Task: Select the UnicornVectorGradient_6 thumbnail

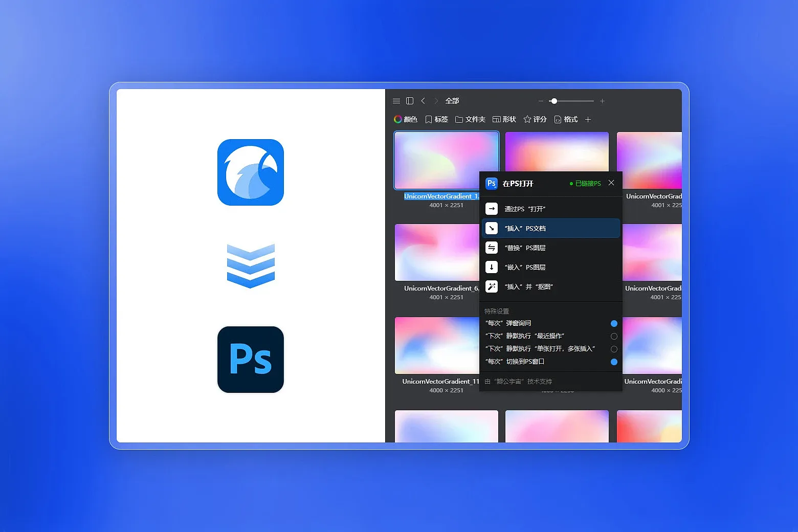Action: click(437, 252)
